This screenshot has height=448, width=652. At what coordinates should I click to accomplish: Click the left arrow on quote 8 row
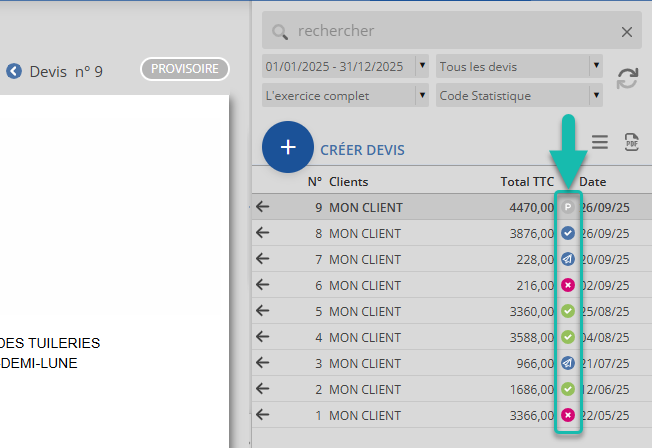tap(263, 233)
